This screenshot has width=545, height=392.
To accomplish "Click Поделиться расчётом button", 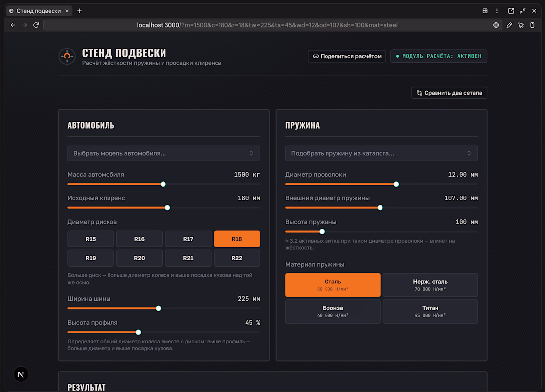I will coord(347,56).
